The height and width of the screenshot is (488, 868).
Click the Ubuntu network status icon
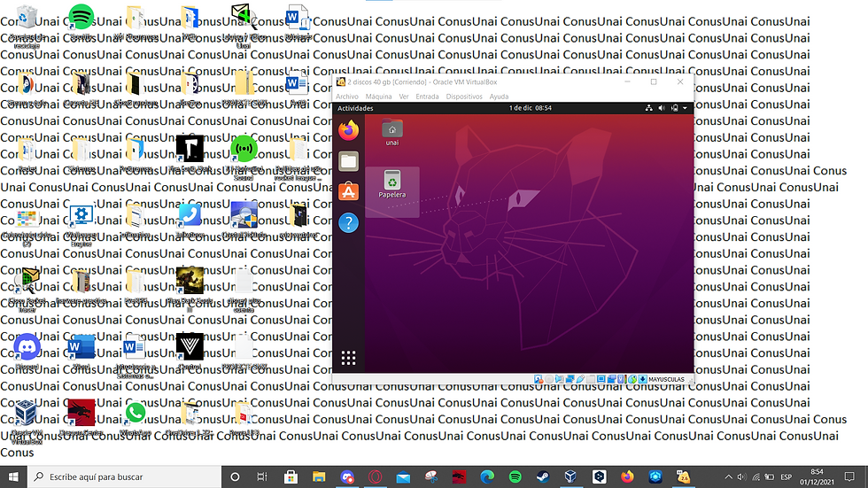648,108
